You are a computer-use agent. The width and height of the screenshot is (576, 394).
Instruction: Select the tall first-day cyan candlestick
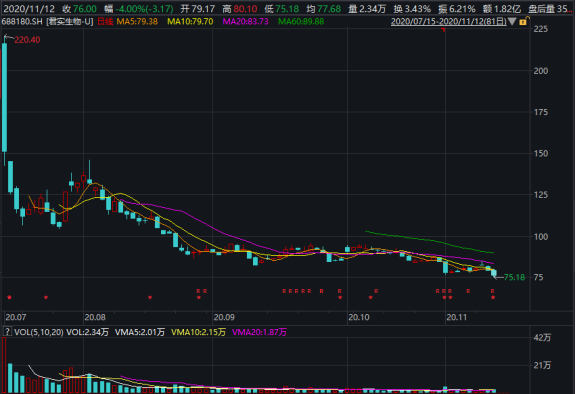(4, 98)
